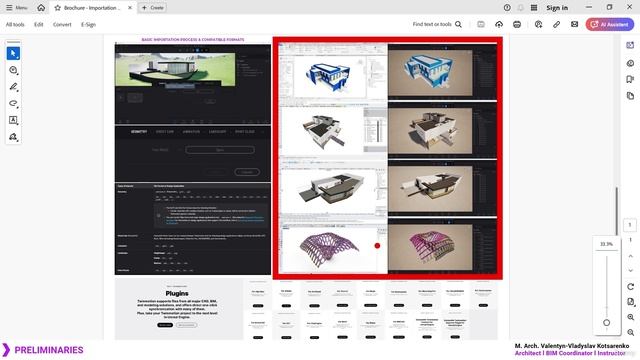The height and width of the screenshot is (360, 640).
Task: Select the freehand Draw tool
Action: coord(13,103)
